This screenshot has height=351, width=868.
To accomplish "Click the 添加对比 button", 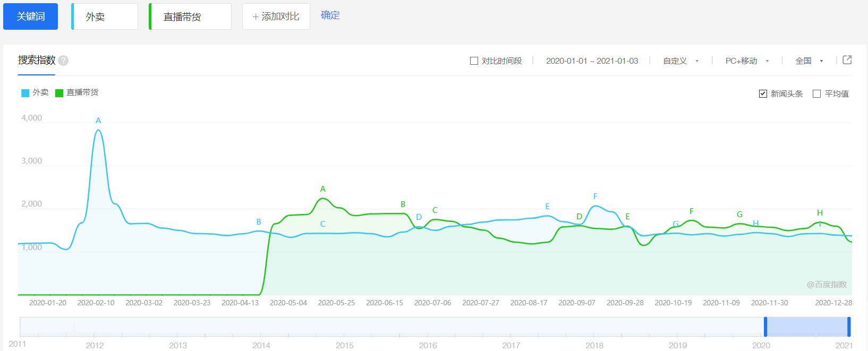I will [x=276, y=16].
